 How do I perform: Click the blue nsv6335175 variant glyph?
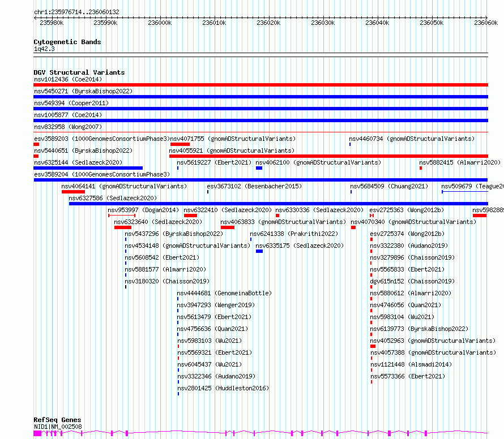[x=259, y=251]
